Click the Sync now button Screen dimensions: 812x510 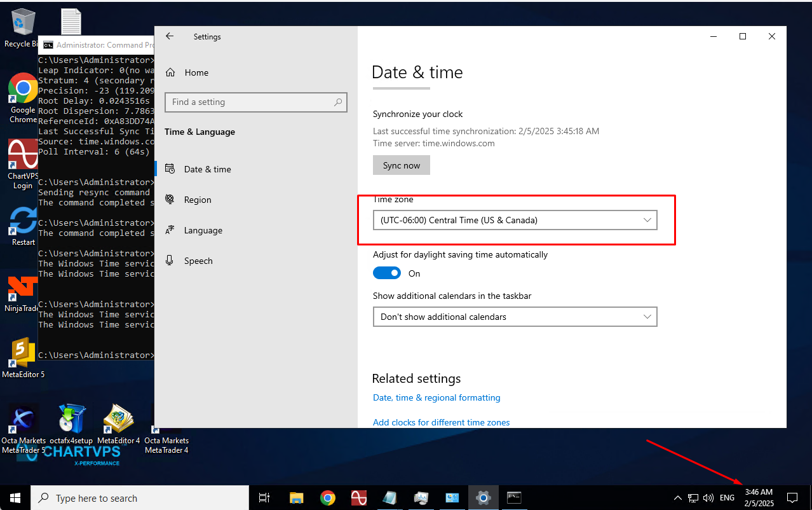(x=402, y=165)
